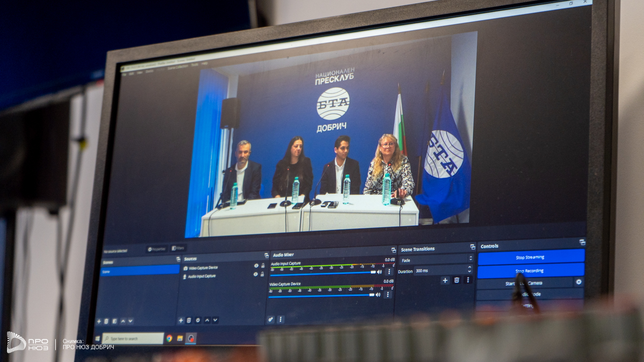Viewport: 644px width, 362px height.
Task: Add a scene transition with plus icon
Action: pyautogui.click(x=445, y=280)
